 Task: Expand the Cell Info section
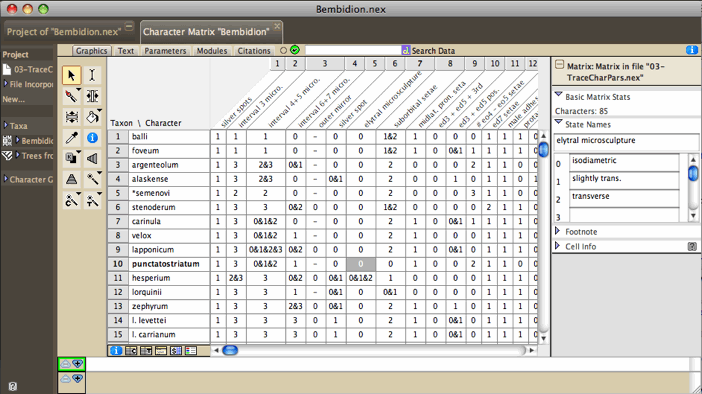558,246
